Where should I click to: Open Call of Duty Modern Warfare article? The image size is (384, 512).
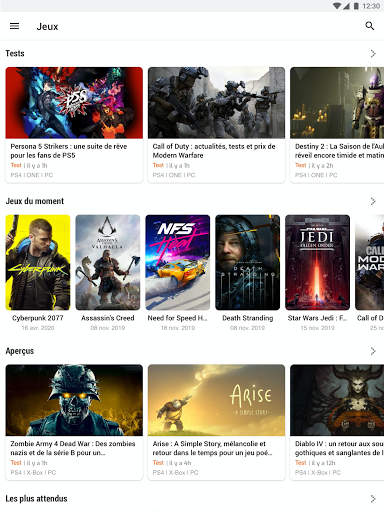pyautogui.click(x=216, y=125)
